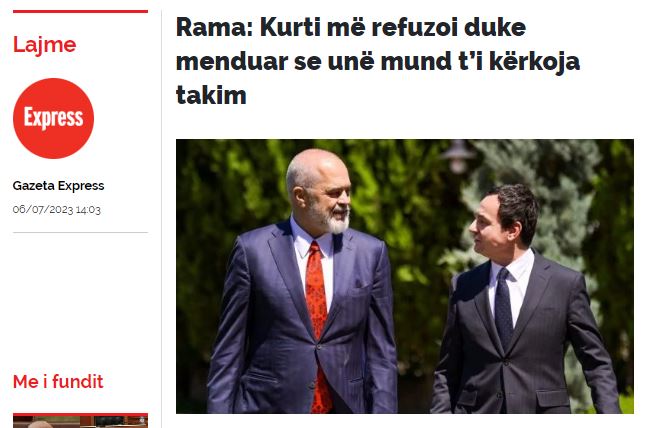Click the white Express text inside the logo
Image resolution: width=651 pixels, height=428 pixels.
click(x=54, y=117)
